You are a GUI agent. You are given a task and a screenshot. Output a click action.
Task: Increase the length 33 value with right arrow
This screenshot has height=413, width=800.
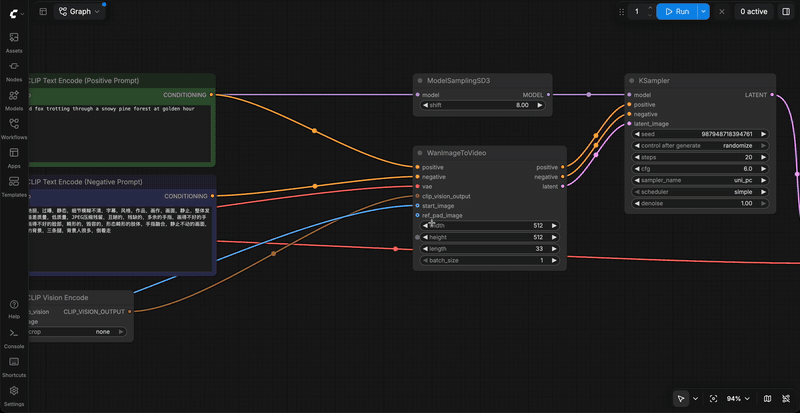point(554,249)
